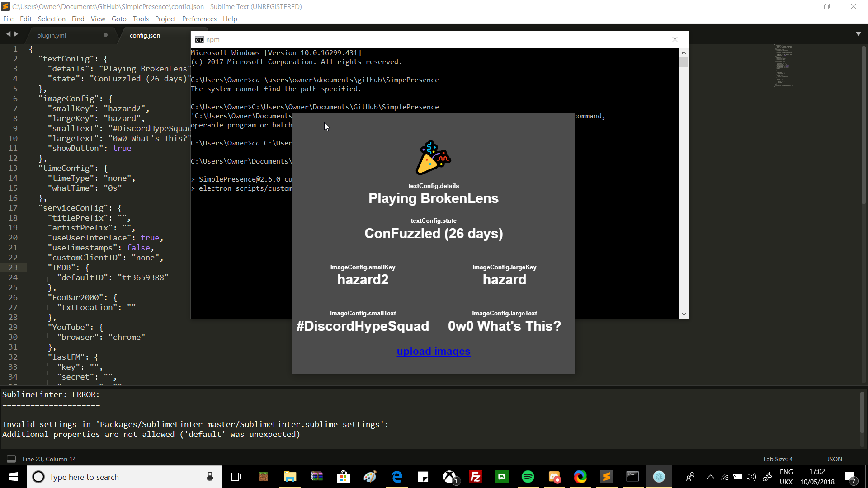The image size is (868, 488).
Task: Open the clock showing 17:02
Action: (x=817, y=477)
